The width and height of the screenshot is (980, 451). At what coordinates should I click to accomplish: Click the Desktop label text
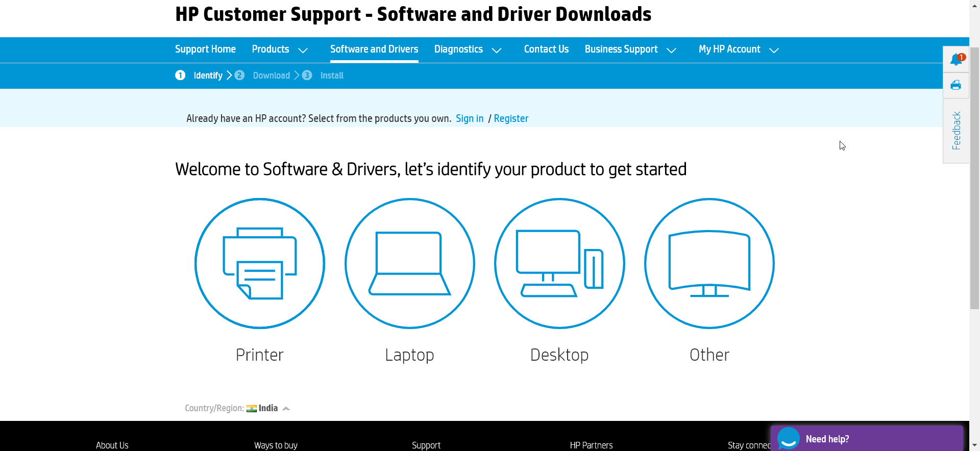[559, 355]
